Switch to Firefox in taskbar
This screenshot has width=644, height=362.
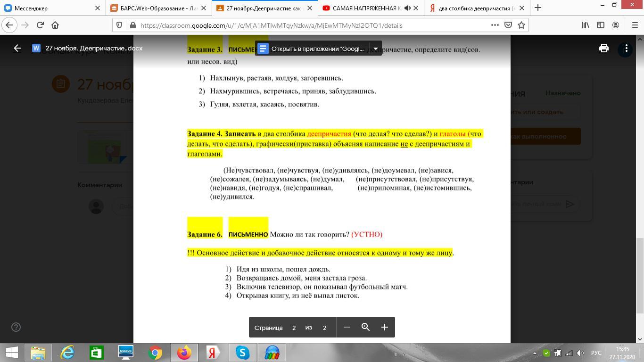[184, 353]
